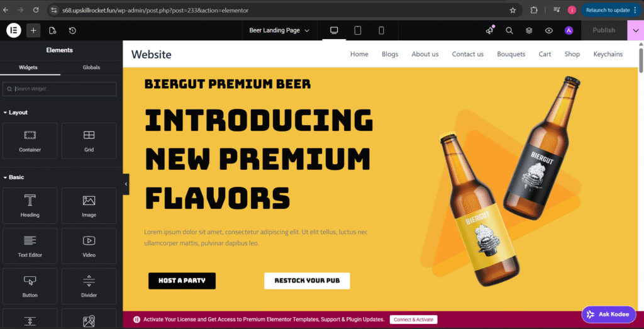
Task: Focus the Search Widget input field
Action: pyautogui.click(x=60, y=89)
